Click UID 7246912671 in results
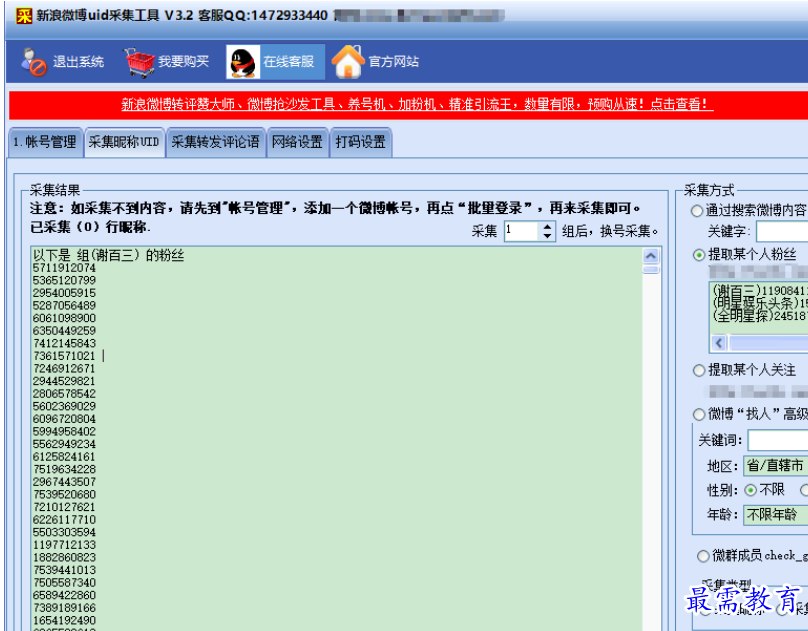This screenshot has height=631, width=808. [64, 369]
